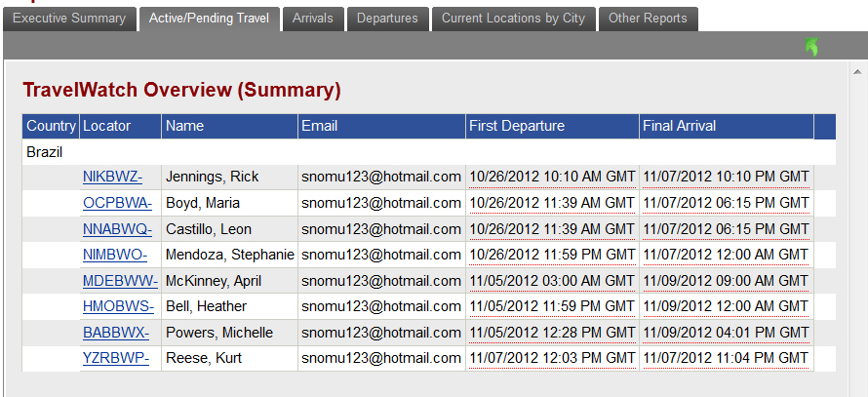This screenshot has height=397, width=868.
Task: Click the scrollbar up arrow
Action: click(x=857, y=72)
